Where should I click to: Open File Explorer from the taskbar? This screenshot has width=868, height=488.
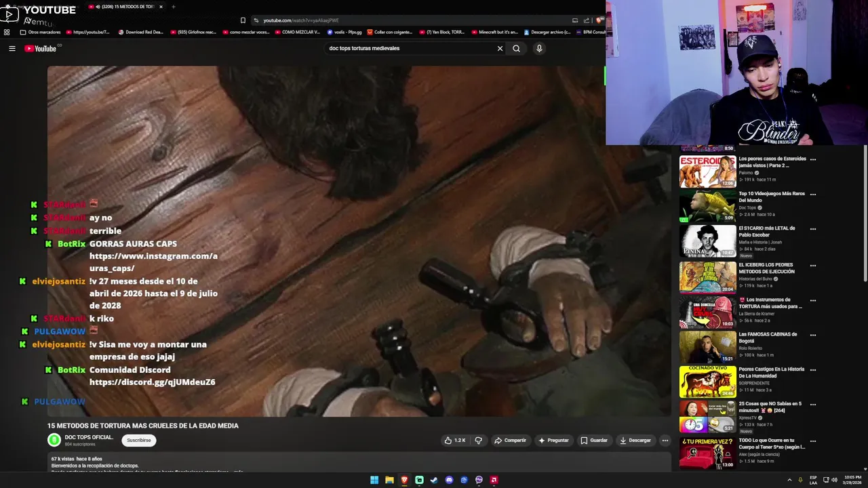pyautogui.click(x=389, y=480)
